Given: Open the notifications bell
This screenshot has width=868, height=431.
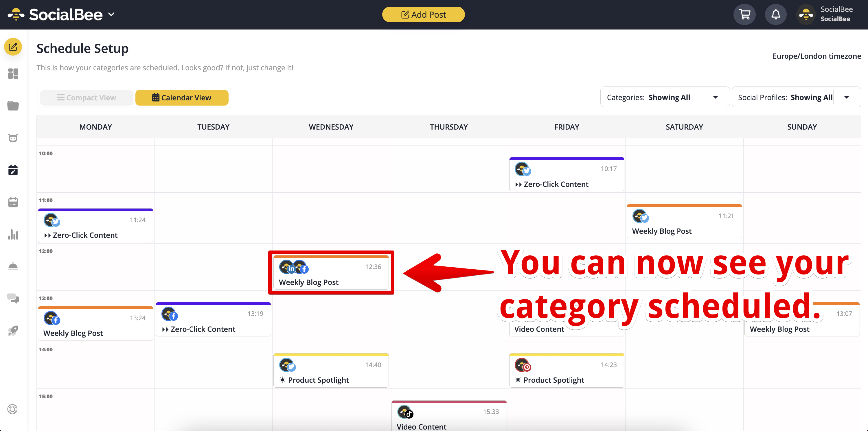Looking at the screenshot, I should click(x=776, y=14).
